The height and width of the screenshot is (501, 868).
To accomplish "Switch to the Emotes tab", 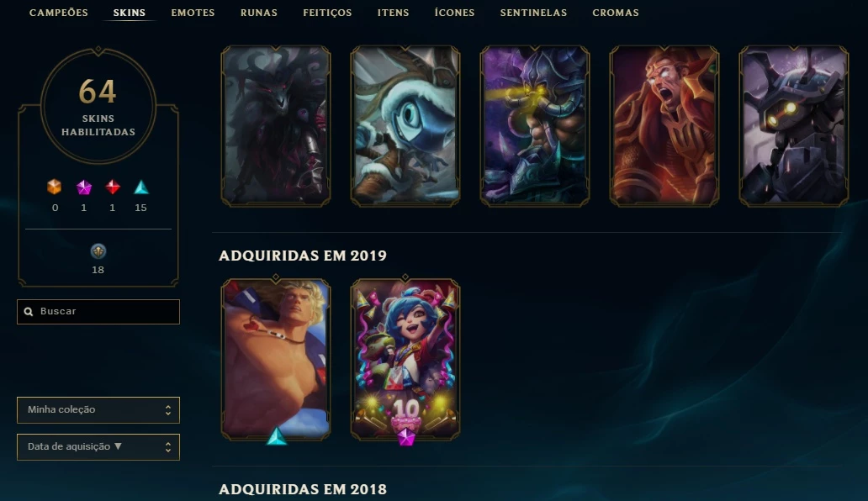I will [x=193, y=12].
